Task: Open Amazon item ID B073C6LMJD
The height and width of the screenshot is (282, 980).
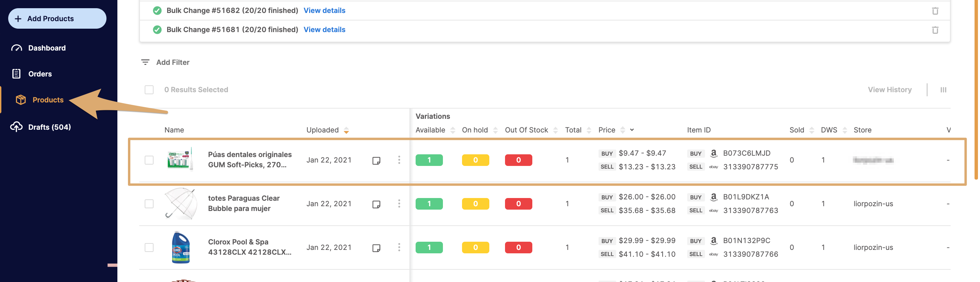Action: (746, 153)
